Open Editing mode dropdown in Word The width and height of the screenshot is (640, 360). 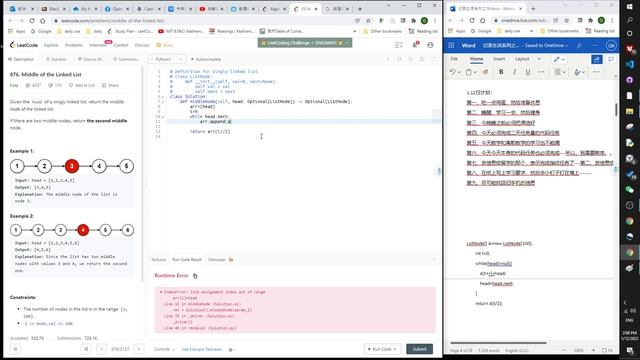click(x=559, y=60)
